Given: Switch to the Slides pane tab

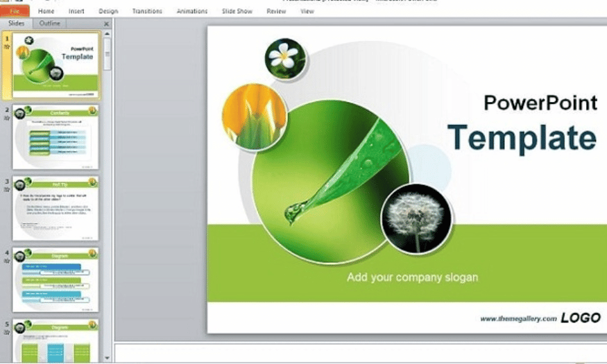Looking at the screenshot, I should click(x=16, y=24).
